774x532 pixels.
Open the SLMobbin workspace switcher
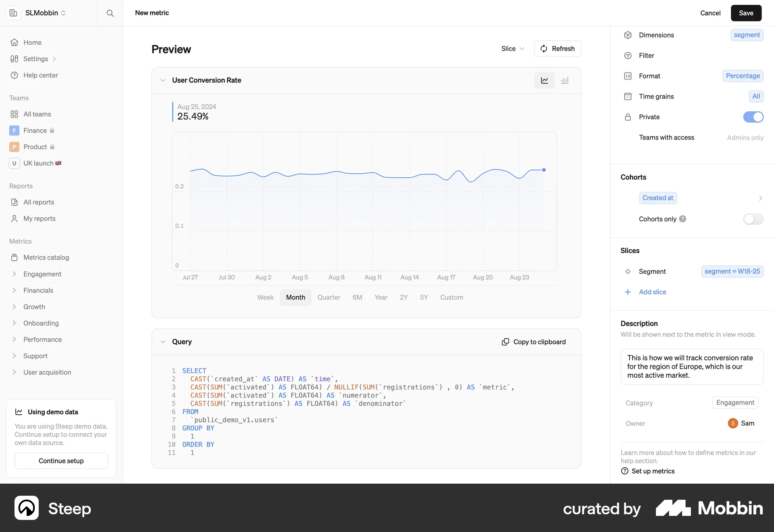45,13
